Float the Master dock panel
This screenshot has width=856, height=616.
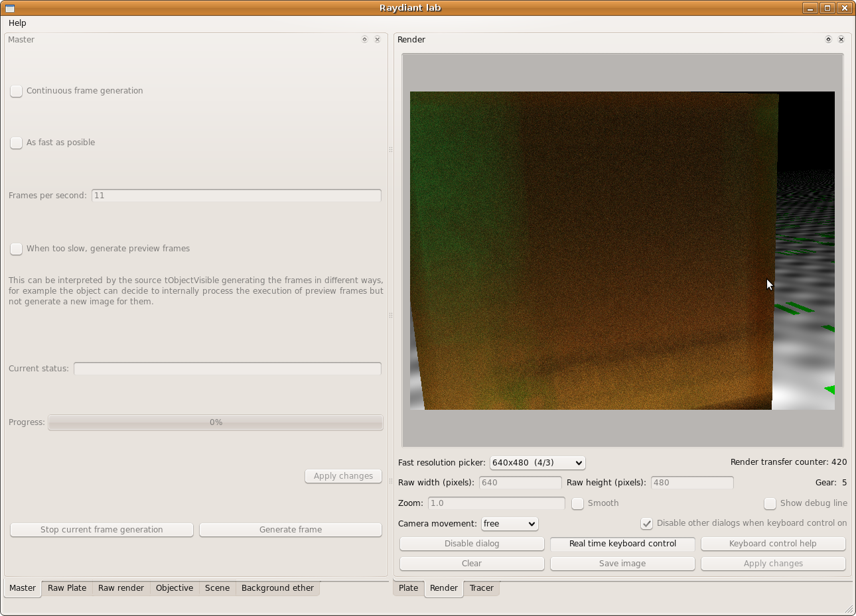364,40
